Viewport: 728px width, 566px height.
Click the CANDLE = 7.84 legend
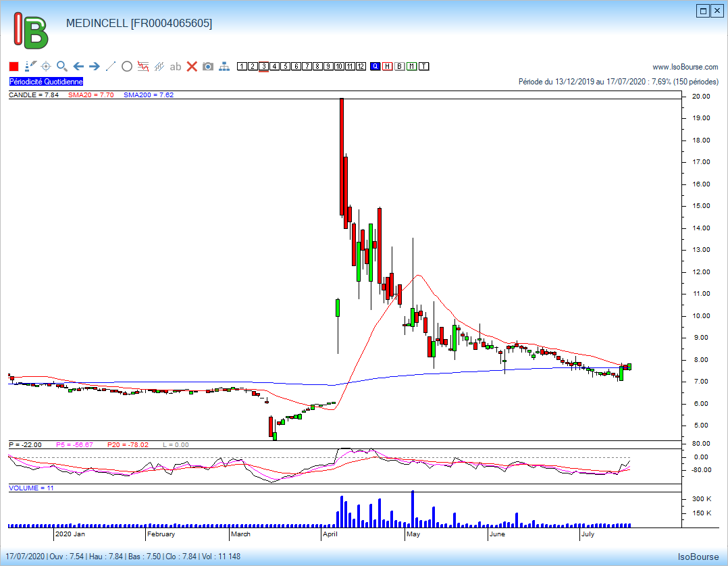click(x=34, y=95)
